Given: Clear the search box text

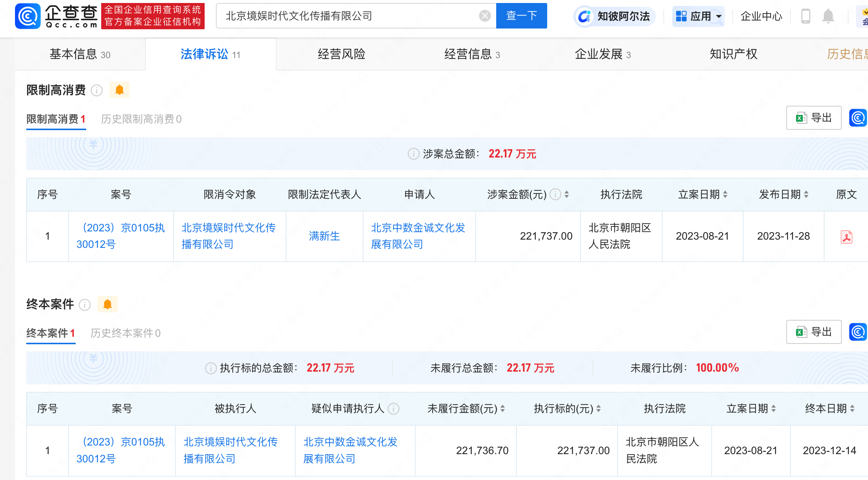Looking at the screenshot, I should (x=485, y=16).
